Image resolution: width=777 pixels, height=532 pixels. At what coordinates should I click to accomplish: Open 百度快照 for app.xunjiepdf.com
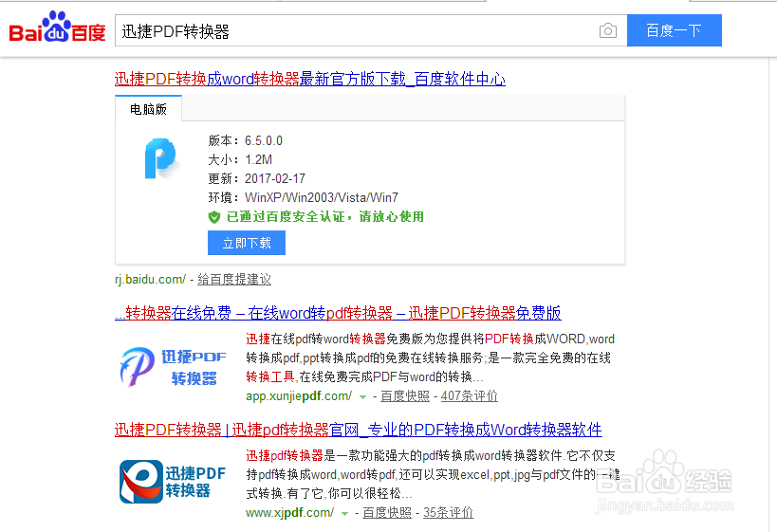(x=405, y=395)
